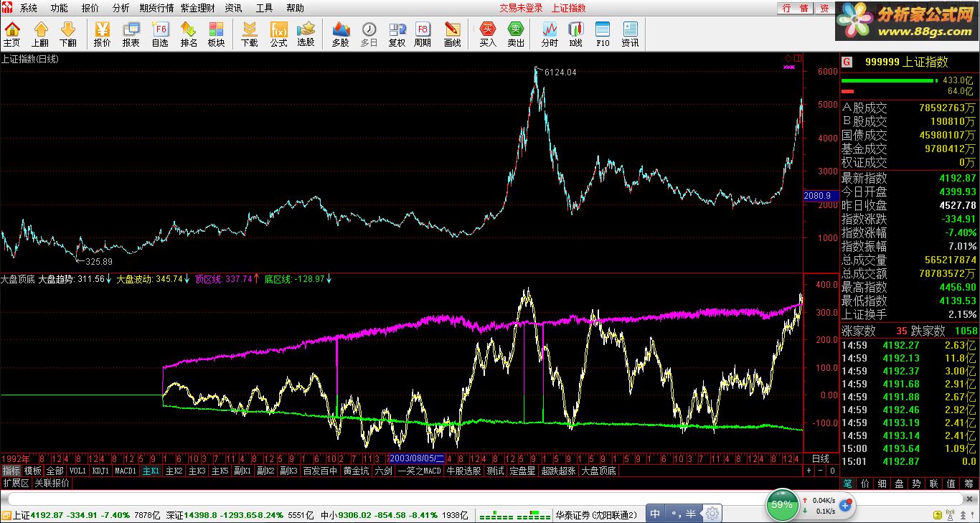The width and height of the screenshot is (980, 523).
Task: Select the 大盘顶底 indicator tab
Action: point(598,471)
